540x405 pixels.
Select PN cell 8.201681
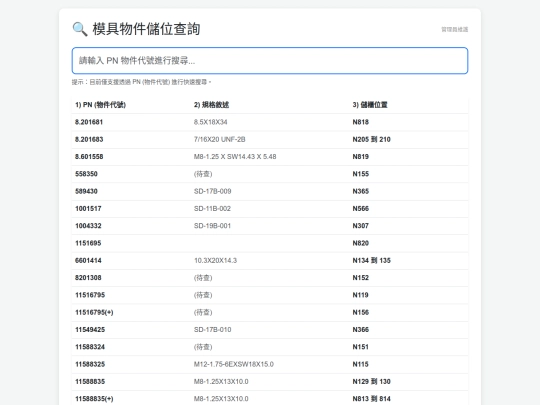click(89, 122)
